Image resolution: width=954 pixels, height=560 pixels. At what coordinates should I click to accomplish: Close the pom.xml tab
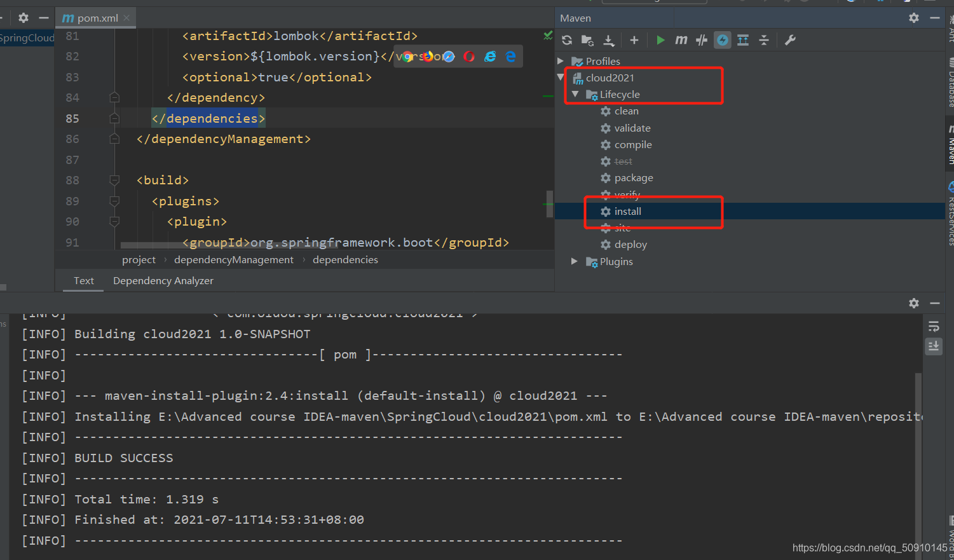126,18
